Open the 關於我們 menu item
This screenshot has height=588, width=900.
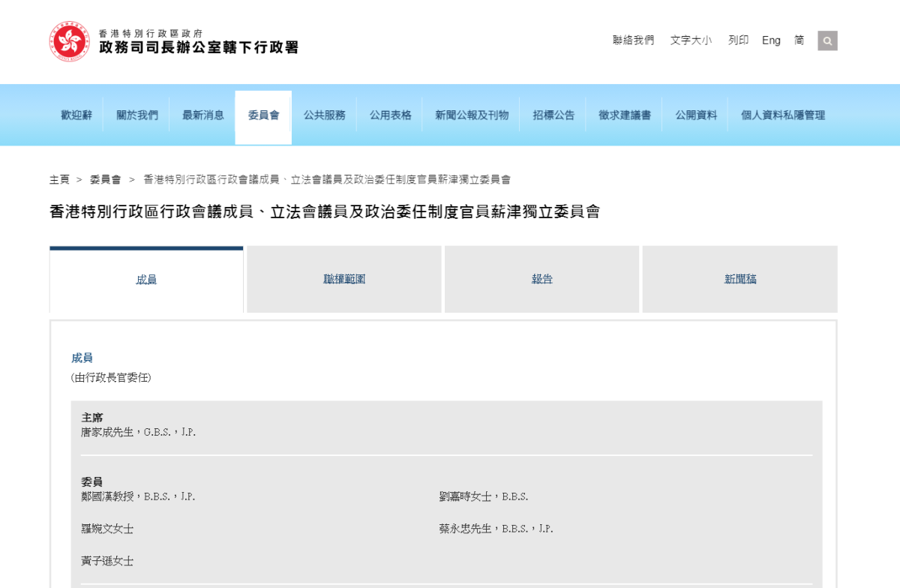[137, 115]
